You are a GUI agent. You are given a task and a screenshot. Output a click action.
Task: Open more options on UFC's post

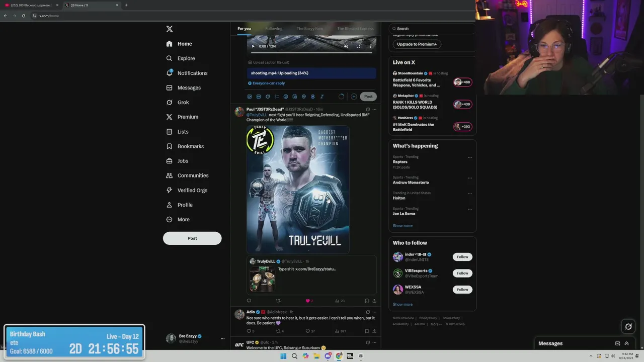[374, 342]
